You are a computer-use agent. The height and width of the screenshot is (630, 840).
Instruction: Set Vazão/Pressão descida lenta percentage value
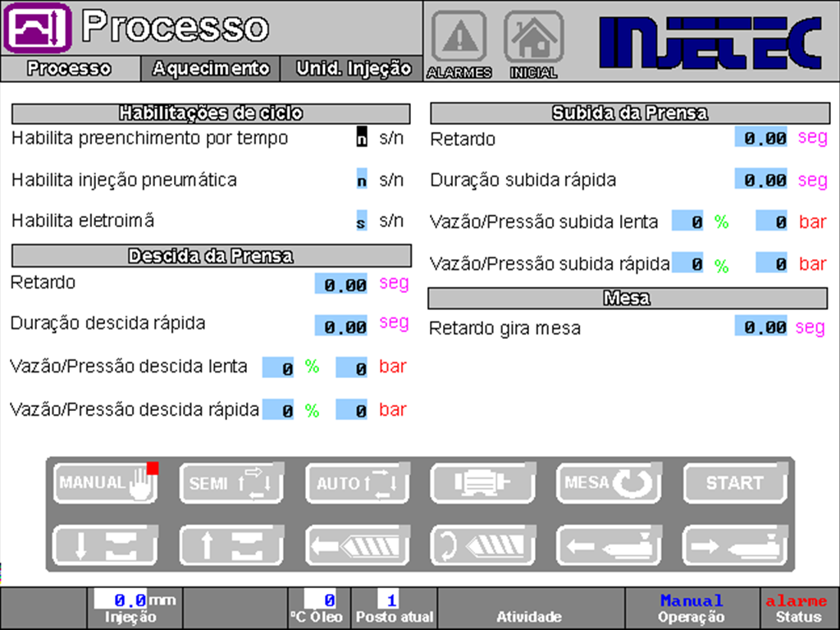pos(277,367)
